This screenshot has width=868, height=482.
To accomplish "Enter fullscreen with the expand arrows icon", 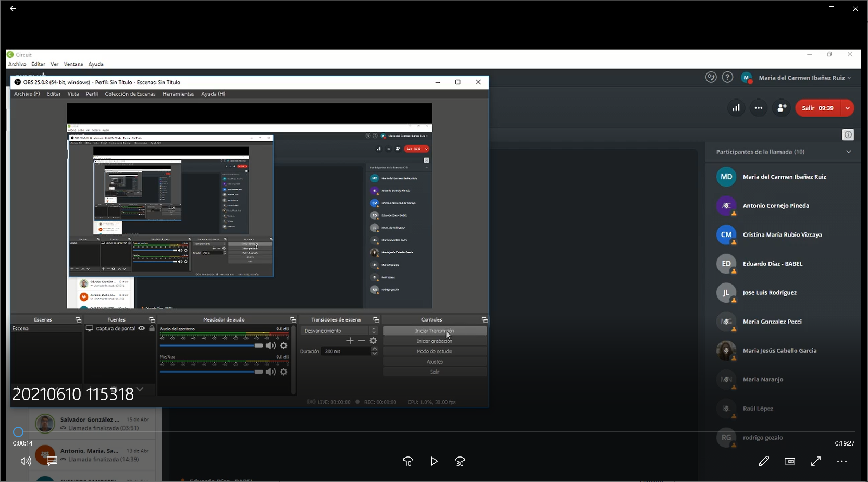I will [x=816, y=461].
